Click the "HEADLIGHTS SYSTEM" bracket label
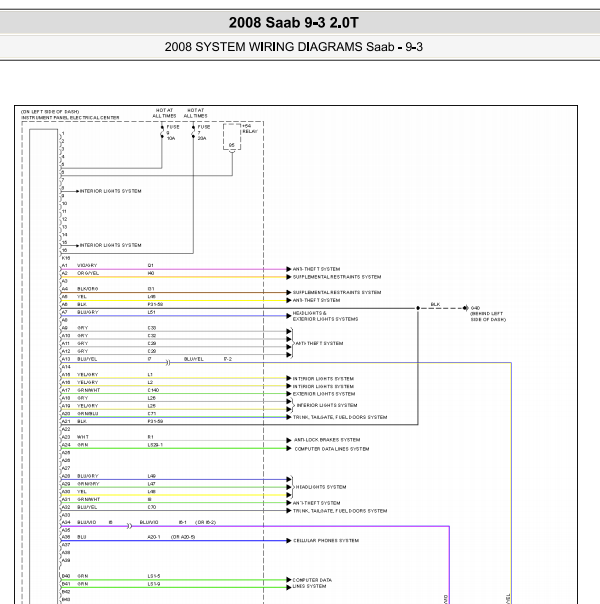600x604 pixels. [321, 487]
